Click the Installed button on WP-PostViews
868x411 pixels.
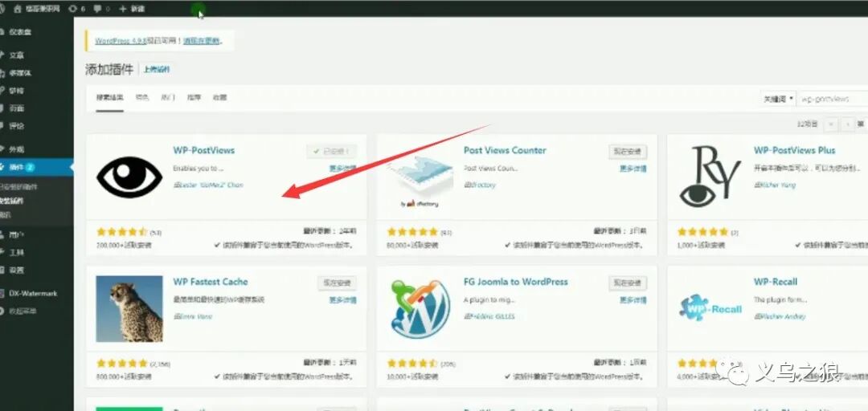[332, 152]
